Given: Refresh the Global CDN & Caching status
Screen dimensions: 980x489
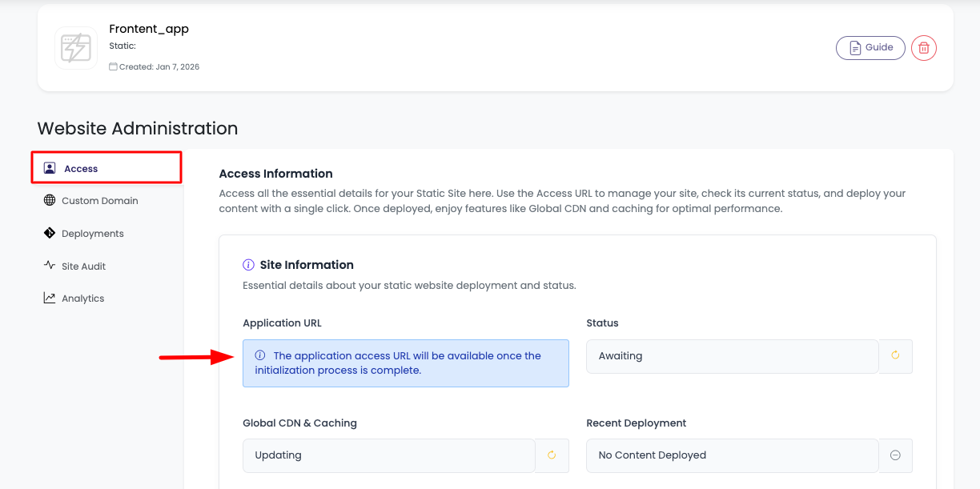Looking at the screenshot, I should pos(551,455).
